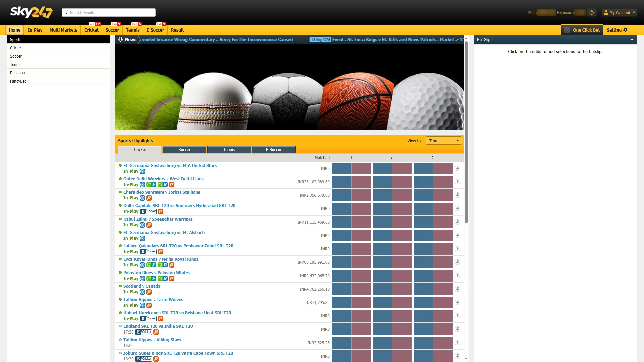This screenshot has width=644, height=362.
Task: Click the live stream icon for Kabul Zalmi match
Action: 142,225
